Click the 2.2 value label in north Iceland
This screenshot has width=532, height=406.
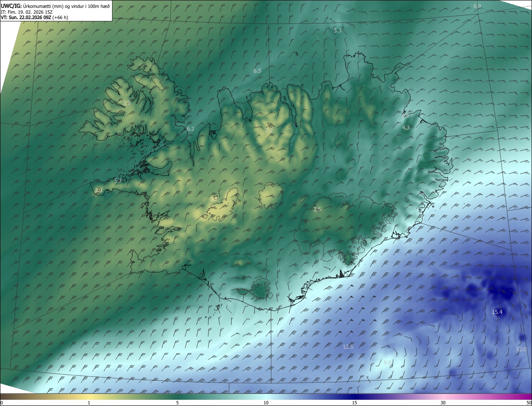269,130
